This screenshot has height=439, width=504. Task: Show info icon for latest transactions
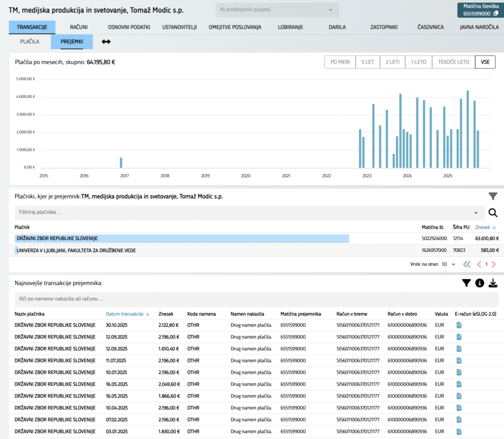coord(479,283)
